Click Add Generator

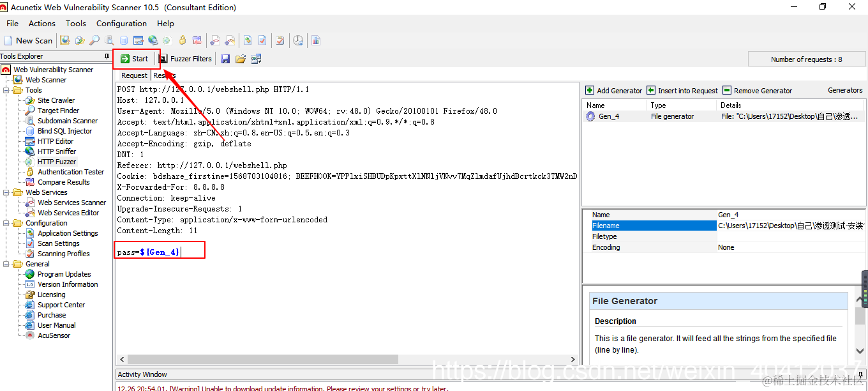point(614,91)
